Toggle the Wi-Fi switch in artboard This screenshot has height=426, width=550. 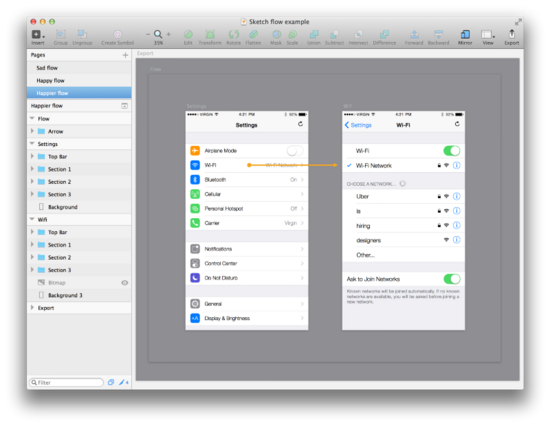tap(452, 151)
